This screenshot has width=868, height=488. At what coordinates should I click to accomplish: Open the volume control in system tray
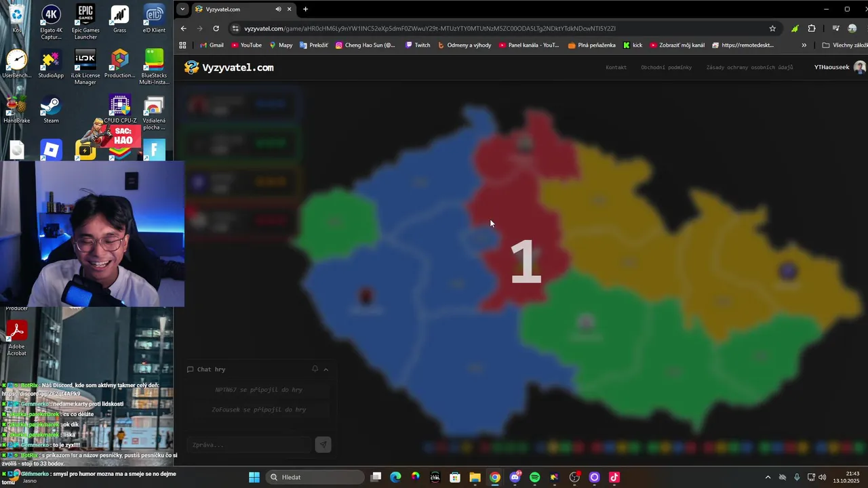pyautogui.click(x=823, y=477)
